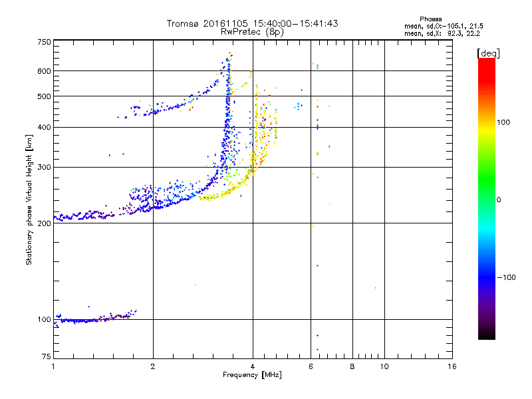Click the '16' x-axis tick label

coord(452,366)
